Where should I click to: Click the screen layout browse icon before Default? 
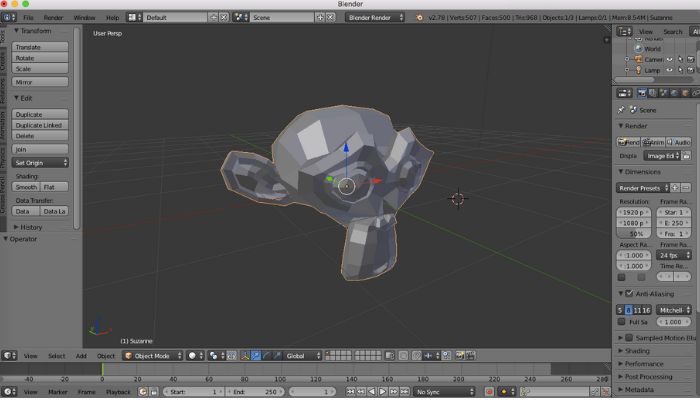(135, 17)
